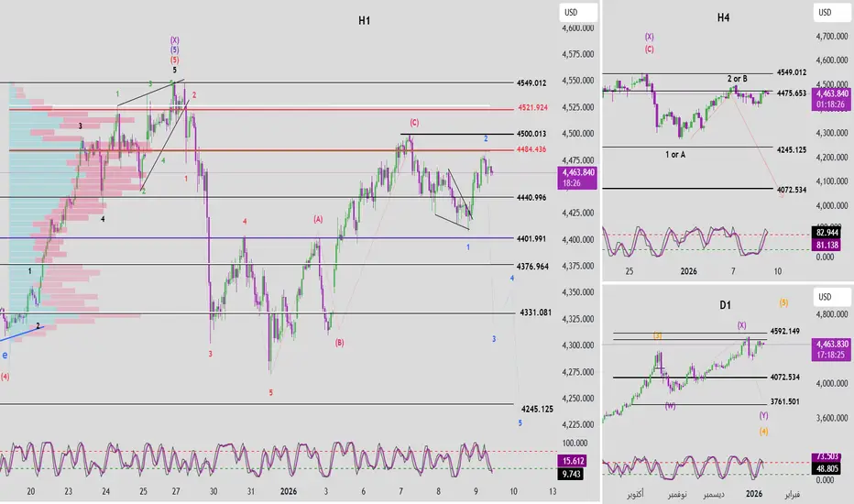Click the 15.612 oscillator value on H1
The height and width of the screenshot is (504, 854).
pyautogui.click(x=571, y=461)
